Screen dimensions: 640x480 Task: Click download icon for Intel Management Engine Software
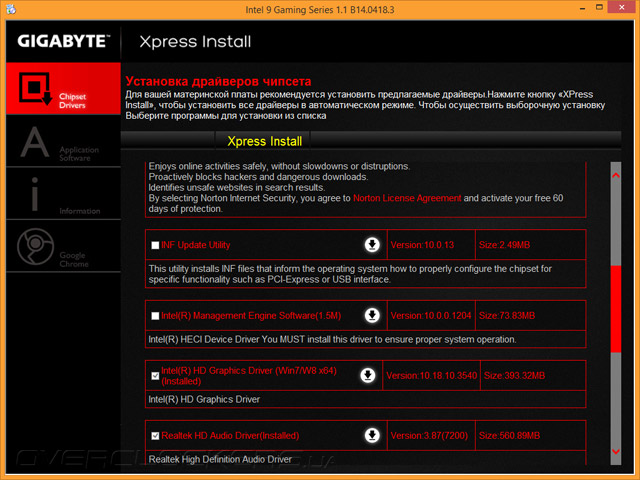(372, 316)
